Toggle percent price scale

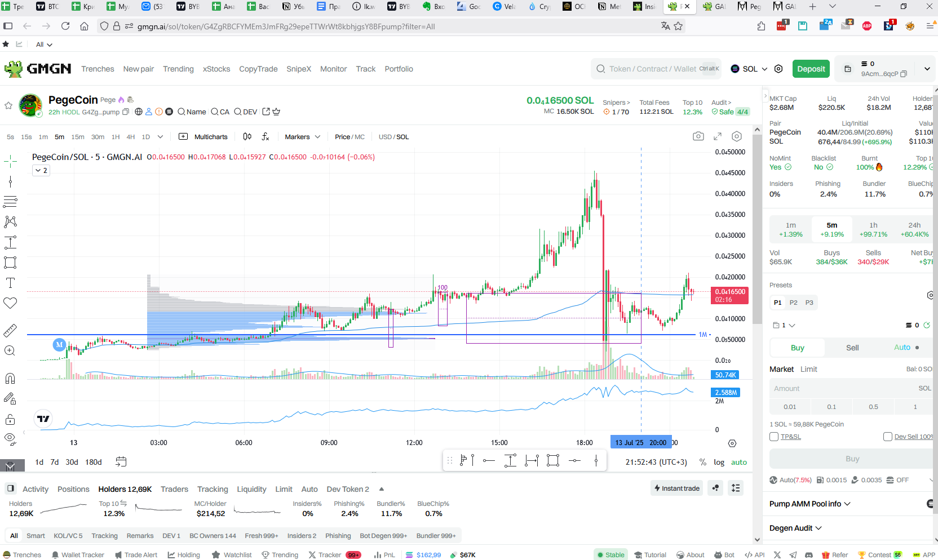point(703,462)
